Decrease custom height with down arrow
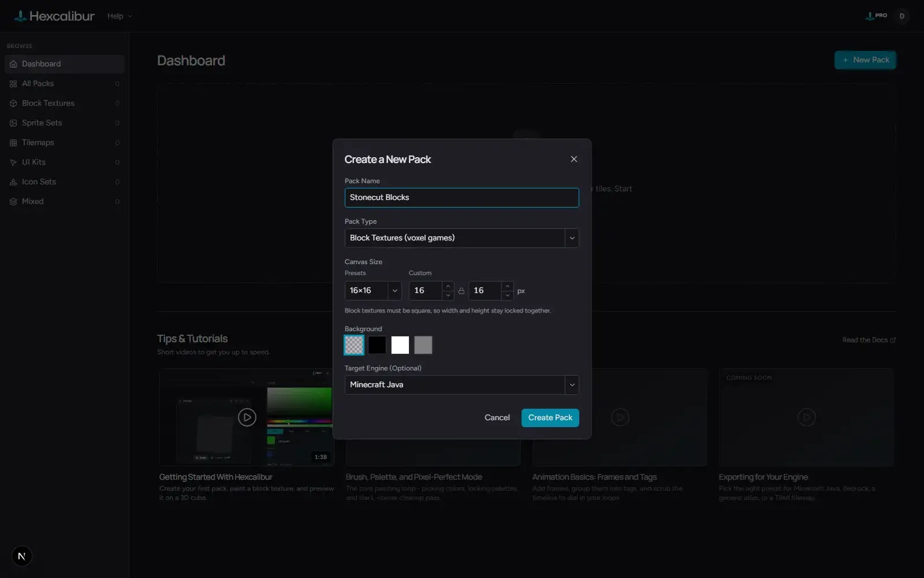924x578 pixels. [x=507, y=295]
